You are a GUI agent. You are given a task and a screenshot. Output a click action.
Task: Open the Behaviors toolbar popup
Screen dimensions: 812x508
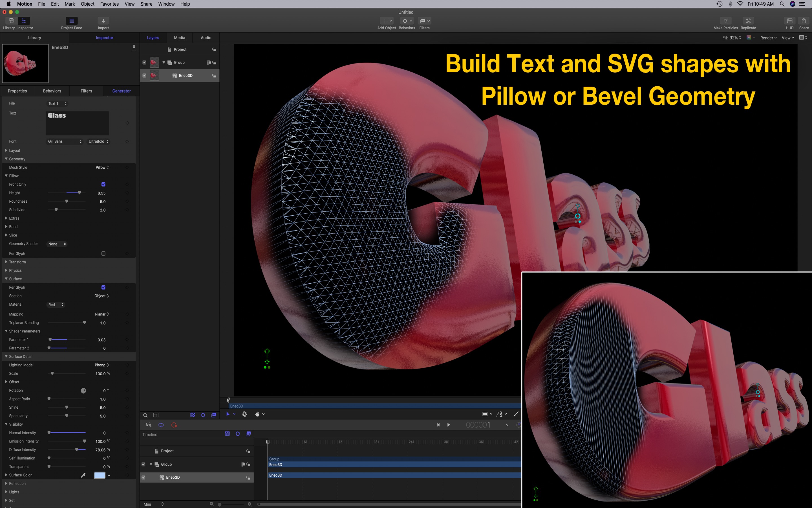407,21
